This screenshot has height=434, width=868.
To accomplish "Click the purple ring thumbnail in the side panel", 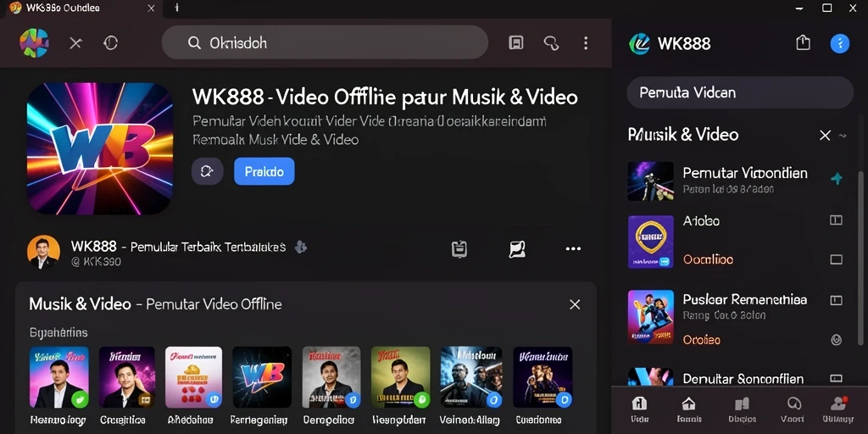I will coord(650,242).
